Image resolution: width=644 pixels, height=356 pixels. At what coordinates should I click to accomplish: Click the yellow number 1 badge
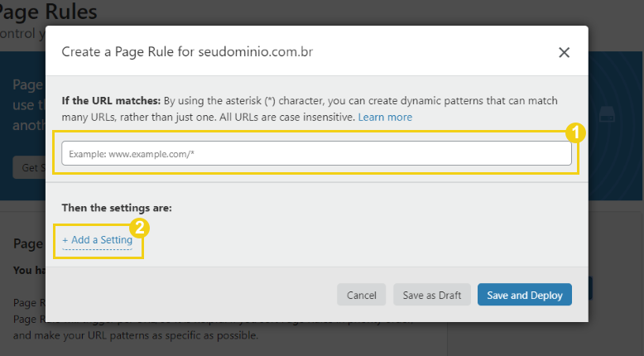click(x=575, y=132)
